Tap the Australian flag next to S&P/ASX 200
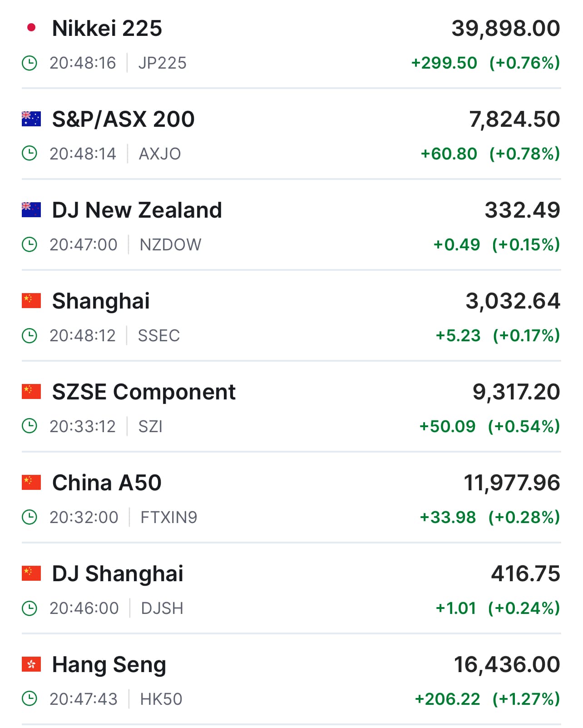The image size is (583, 728). (x=31, y=119)
